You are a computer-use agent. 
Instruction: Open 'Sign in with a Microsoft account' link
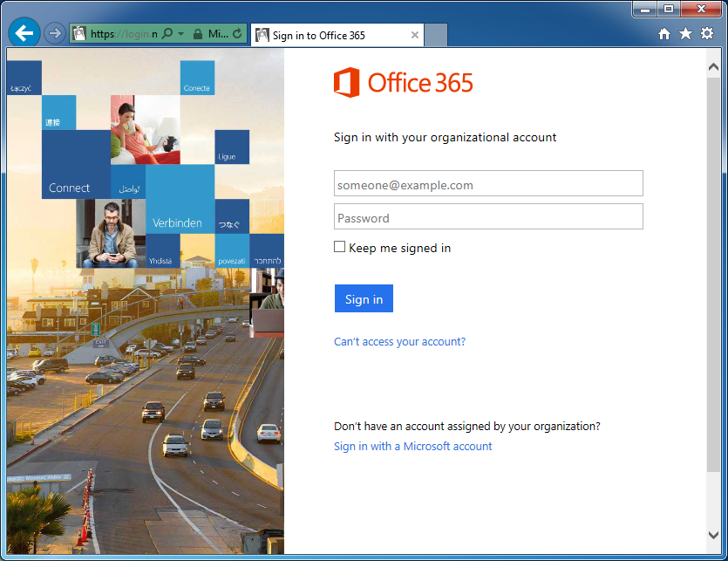(x=412, y=446)
